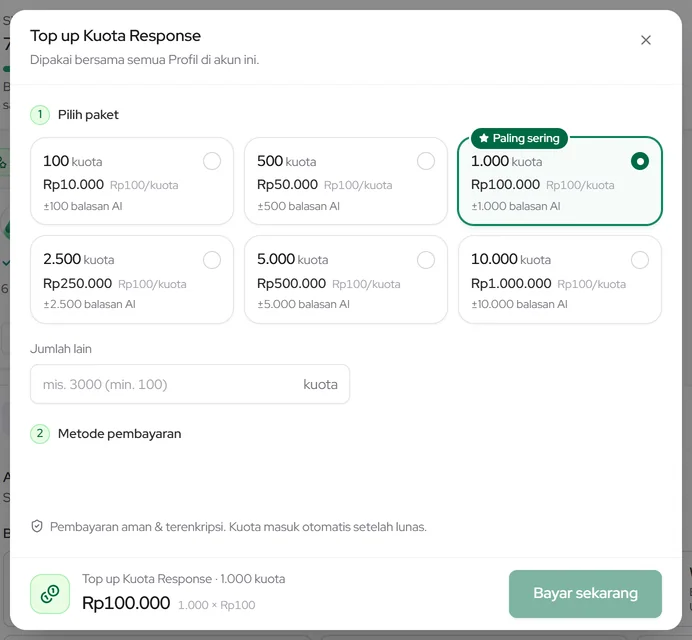Click the ±10.000 balasan AI text
This screenshot has height=640, width=692.
tap(519, 304)
